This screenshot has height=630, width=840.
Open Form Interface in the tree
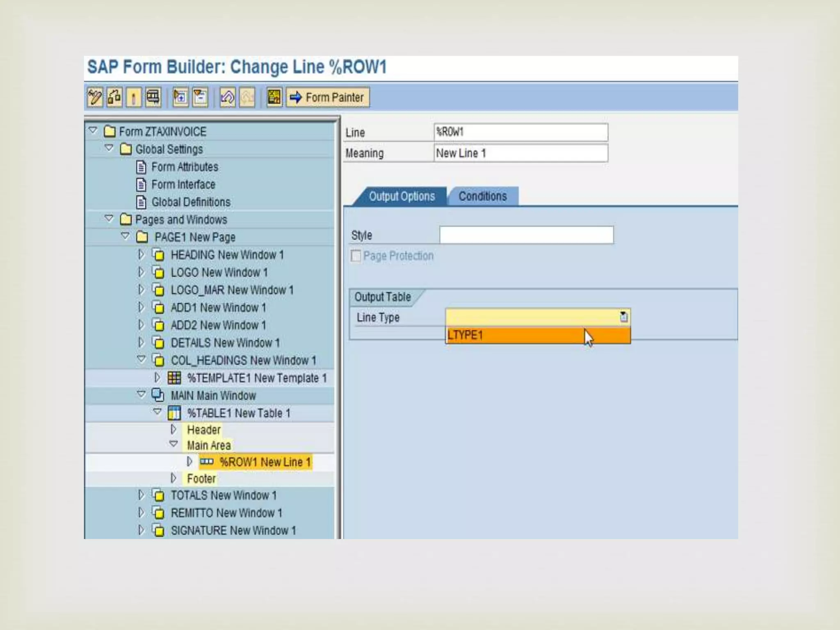183,185
